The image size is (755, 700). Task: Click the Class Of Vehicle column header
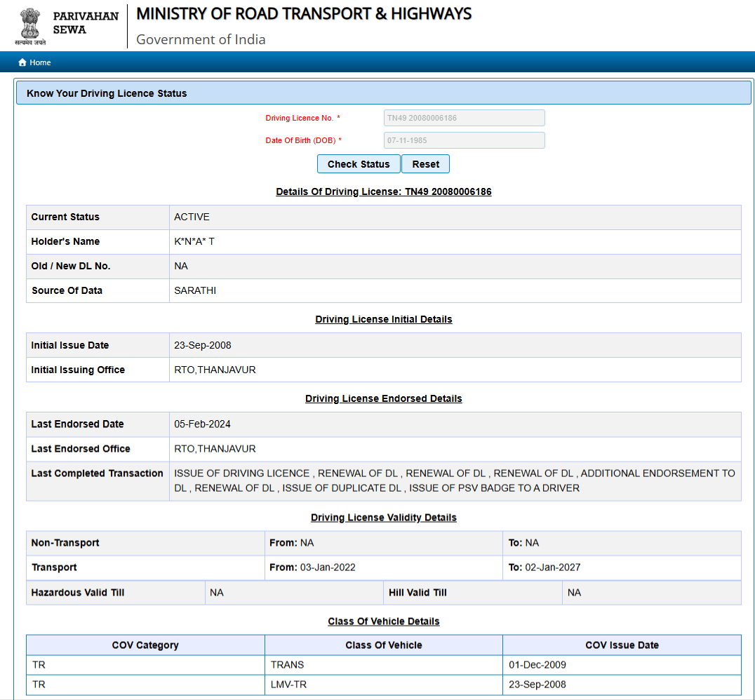point(384,645)
